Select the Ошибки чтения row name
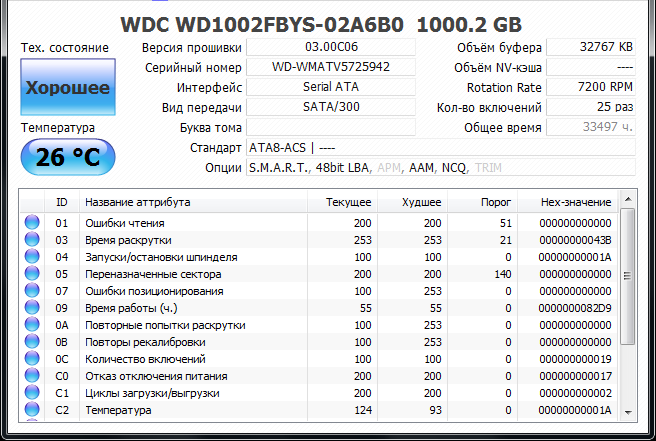This screenshot has width=656, height=441. tap(125, 223)
